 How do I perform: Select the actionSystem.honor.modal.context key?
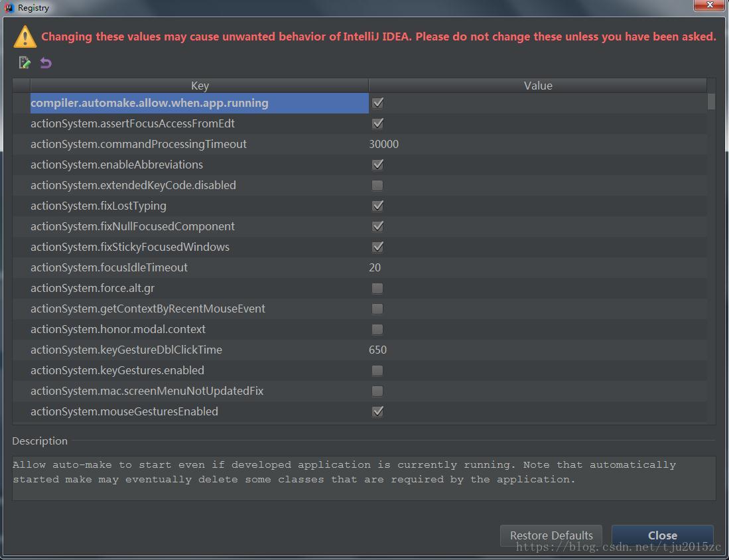click(118, 329)
